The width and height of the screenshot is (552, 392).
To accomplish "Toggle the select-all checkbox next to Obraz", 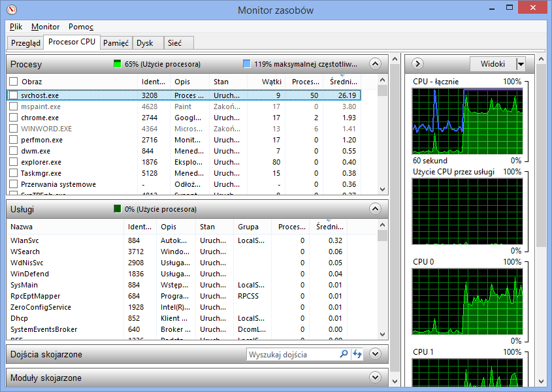I will coord(13,82).
